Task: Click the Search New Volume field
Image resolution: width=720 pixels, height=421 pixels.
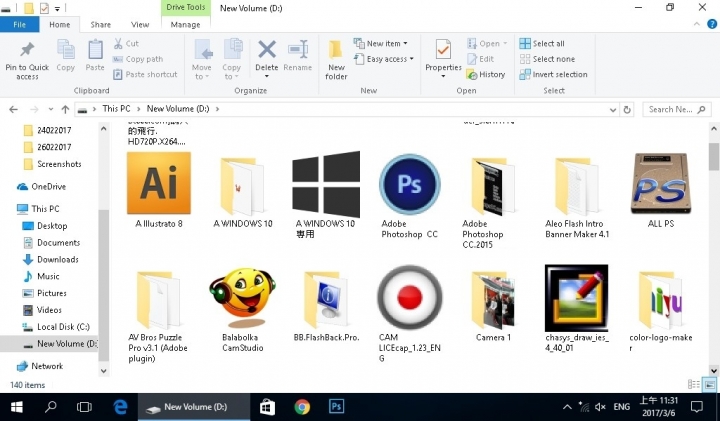Action: 676,109
